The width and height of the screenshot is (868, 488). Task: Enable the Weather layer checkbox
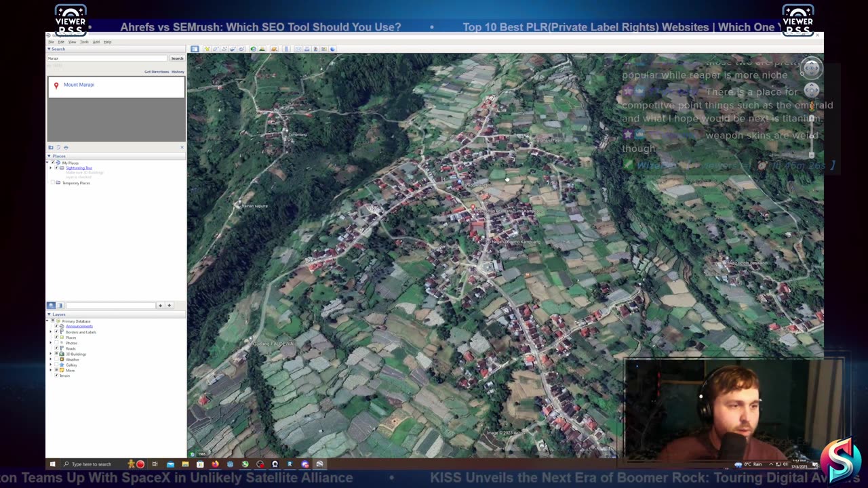[x=56, y=359]
